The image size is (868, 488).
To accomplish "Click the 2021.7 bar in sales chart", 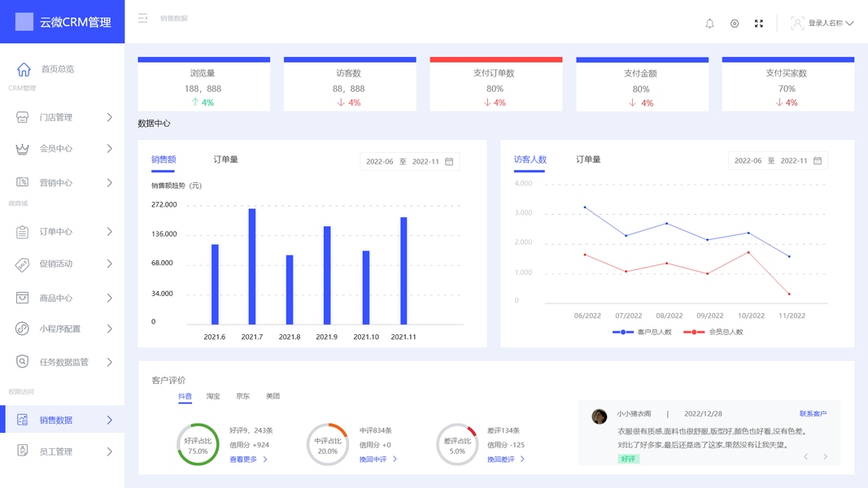I will [x=252, y=266].
